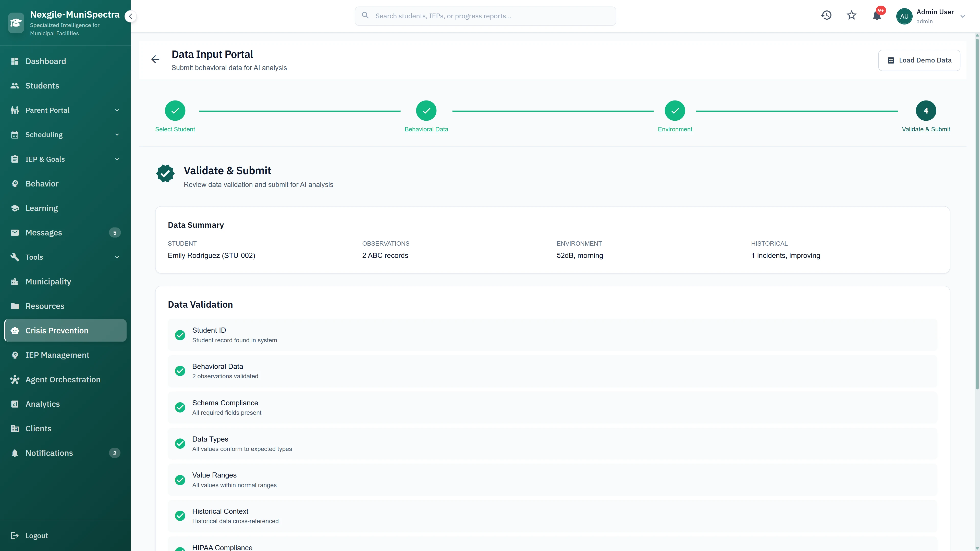980x551 pixels.
Task: Open the Dashboard from the sidebar
Action: pyautogui.click(x=45, y=61)
